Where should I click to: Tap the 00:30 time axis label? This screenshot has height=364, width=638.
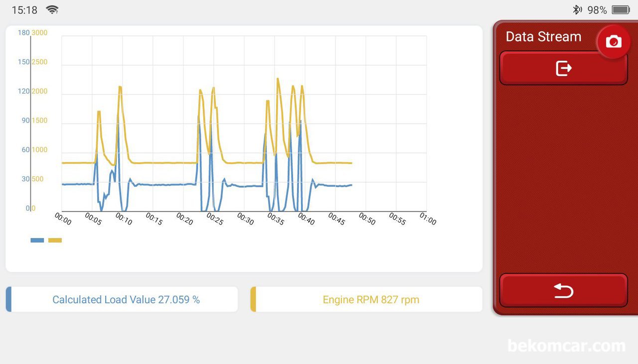(x=245, y=219)
